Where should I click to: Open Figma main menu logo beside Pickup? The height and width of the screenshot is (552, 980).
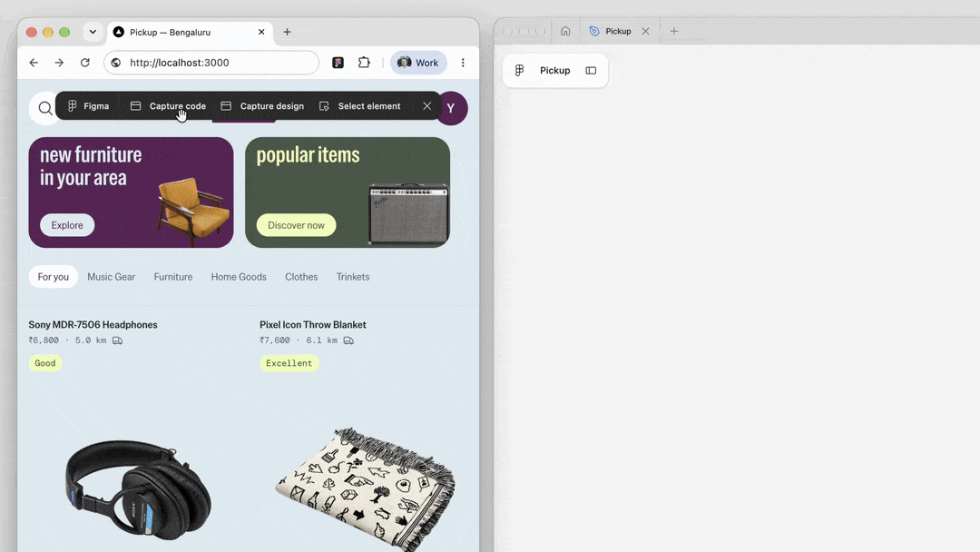[519, 71]
